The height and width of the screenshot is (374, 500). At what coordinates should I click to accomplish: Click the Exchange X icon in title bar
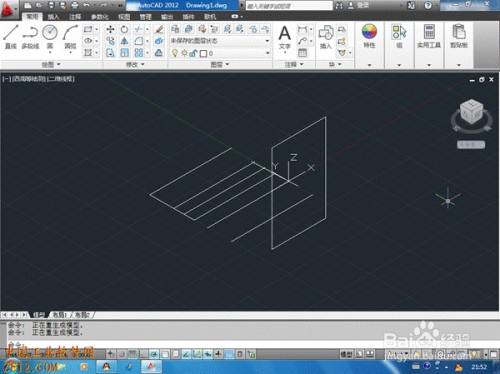[x=411, y=5]
